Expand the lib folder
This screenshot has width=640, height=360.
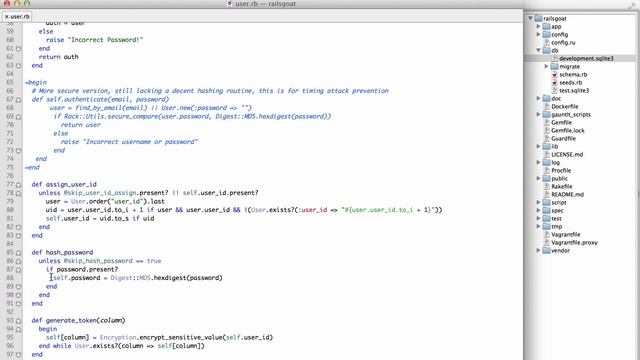538,146
